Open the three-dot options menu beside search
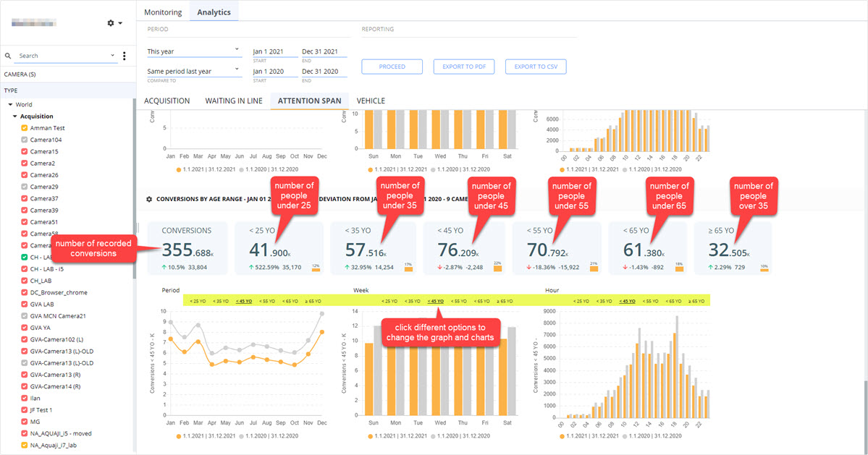This screenshot has width=868, height=455. [x=124, y=56]
